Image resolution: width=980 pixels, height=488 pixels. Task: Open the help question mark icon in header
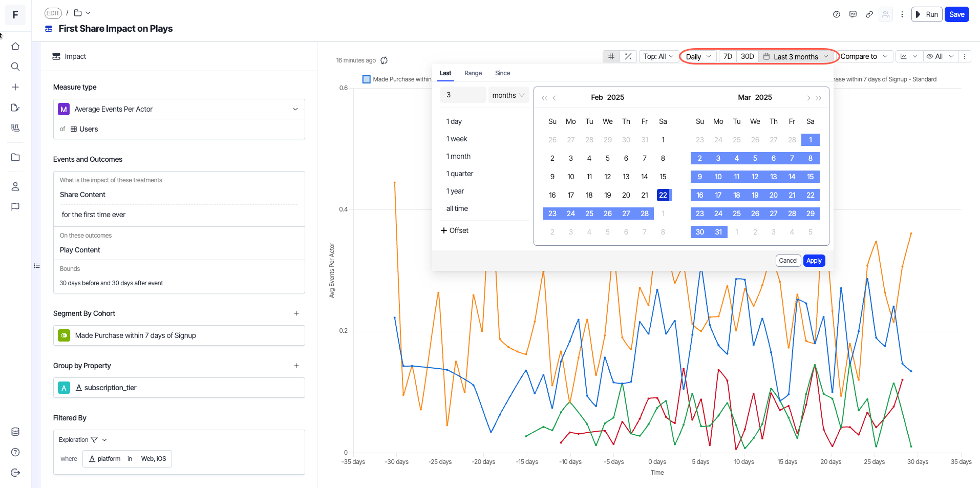837,14
